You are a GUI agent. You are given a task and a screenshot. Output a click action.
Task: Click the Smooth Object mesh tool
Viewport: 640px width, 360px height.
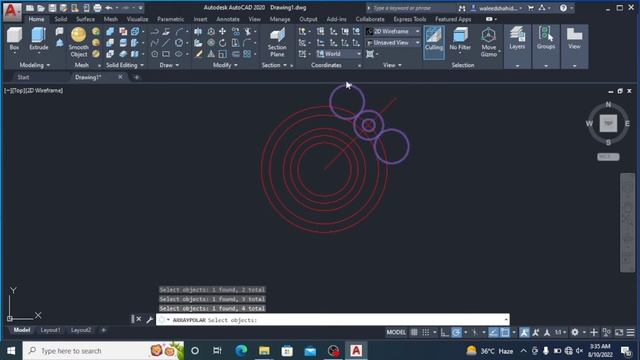[78, 42]
